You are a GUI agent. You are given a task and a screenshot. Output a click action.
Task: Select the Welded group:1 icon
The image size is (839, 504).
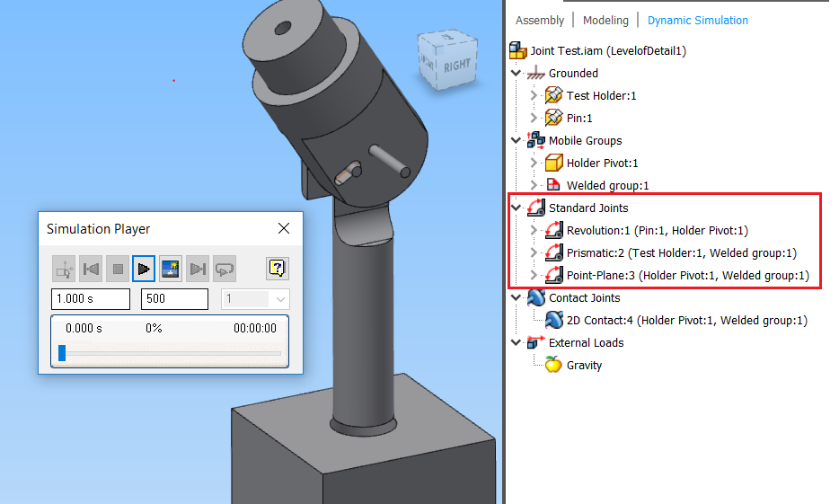pyautogui.click(x=553, y=185)
